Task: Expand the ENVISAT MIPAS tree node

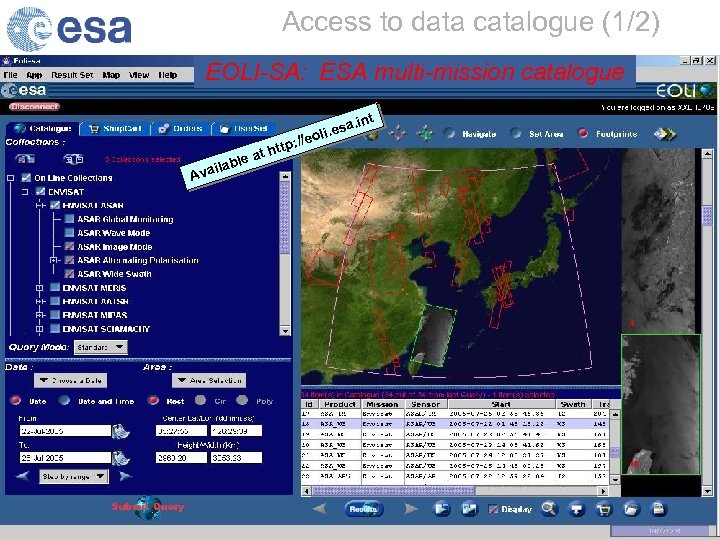Action: coord(39,315)
